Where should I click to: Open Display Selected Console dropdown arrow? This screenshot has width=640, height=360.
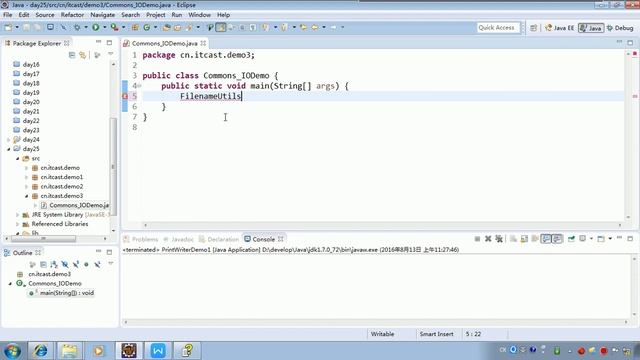coord(591,239)
